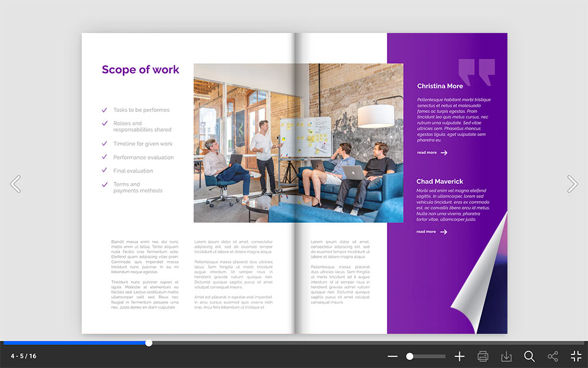Click 'read more' under Chad Maverick quote
Image resolution: width=588 pixels, height=368 pixels.
pos(432,231)
